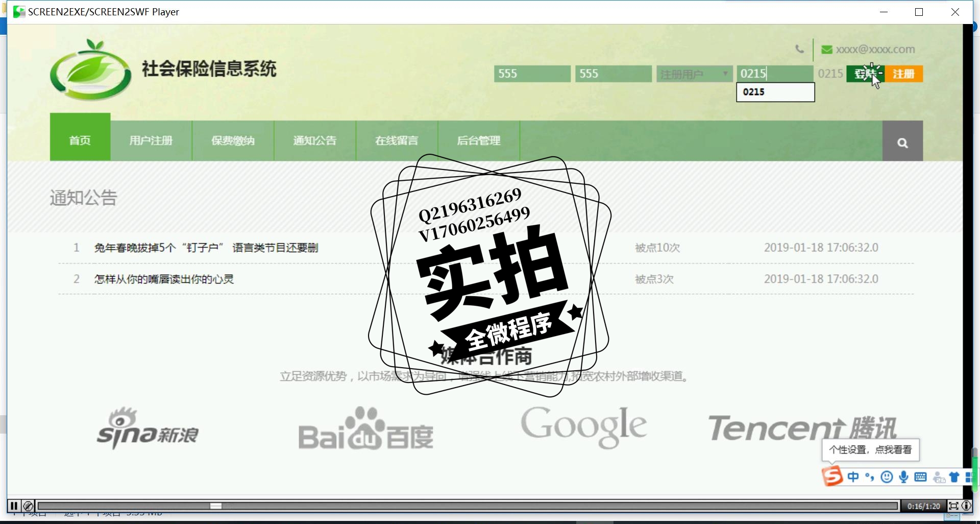This screenshot has width=980, height=524.
Task: Click the Sogou account user icon
Action: pyautogui.click(x=939, y=478)
